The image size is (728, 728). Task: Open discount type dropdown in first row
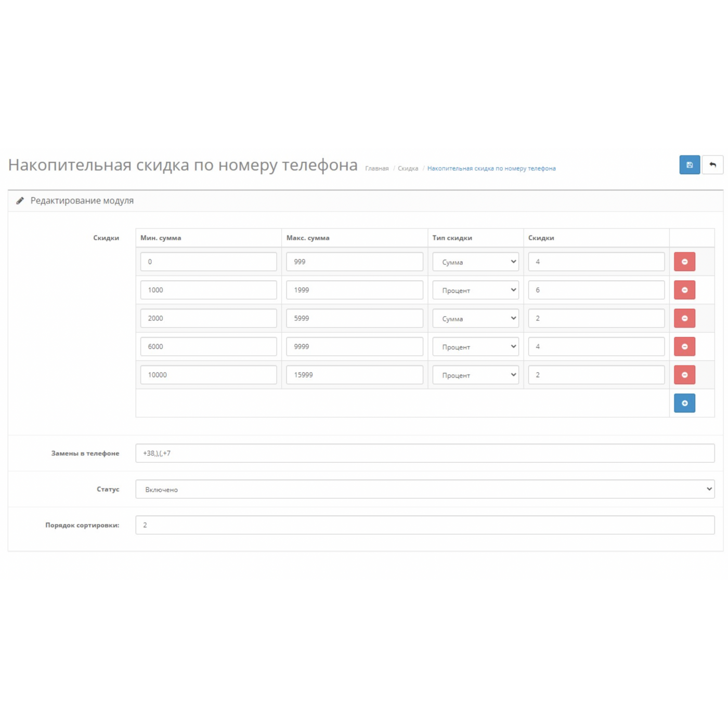coord(475,262)
